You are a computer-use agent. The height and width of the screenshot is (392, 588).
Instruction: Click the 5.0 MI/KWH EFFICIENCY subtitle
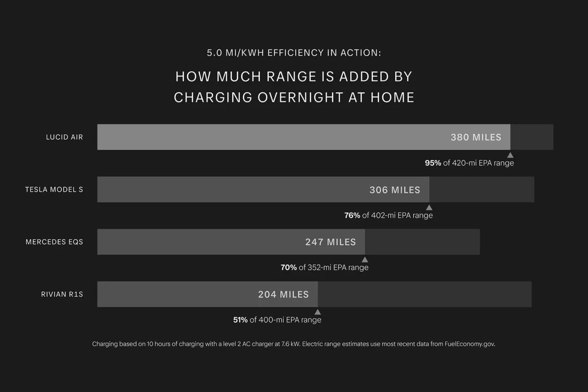[x=294, y=53]
